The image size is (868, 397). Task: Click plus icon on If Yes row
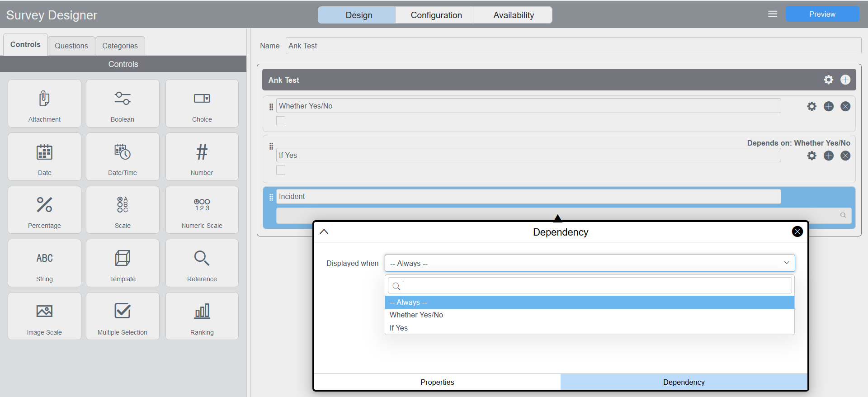829,156
